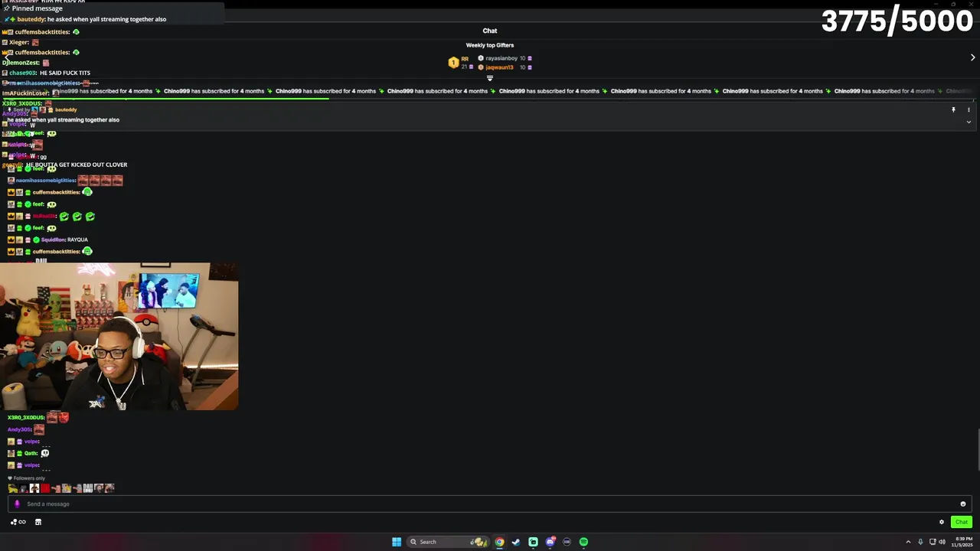Click the pin icon on pinned message
Image resolution: width=980 pixels, height=551 pixels.
pos(953,109)
